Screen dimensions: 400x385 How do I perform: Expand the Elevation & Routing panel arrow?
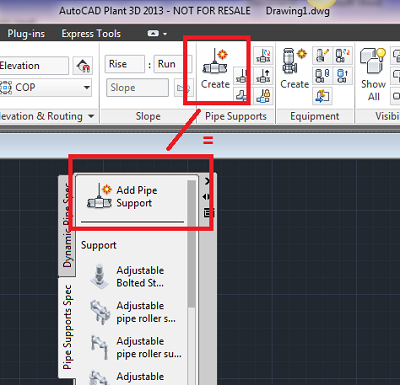click(x=91, y=116)
